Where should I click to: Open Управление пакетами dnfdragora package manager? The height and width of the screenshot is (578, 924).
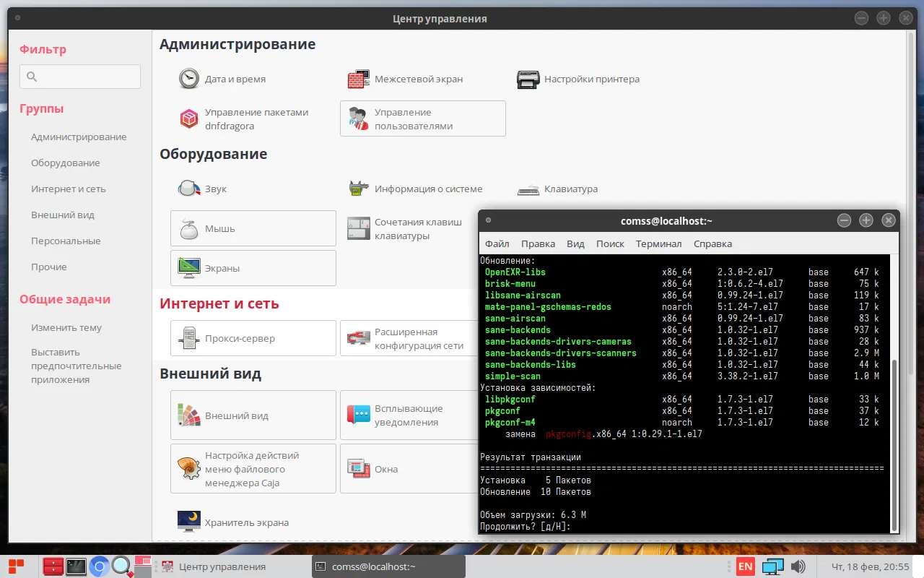tap(244, 118)
